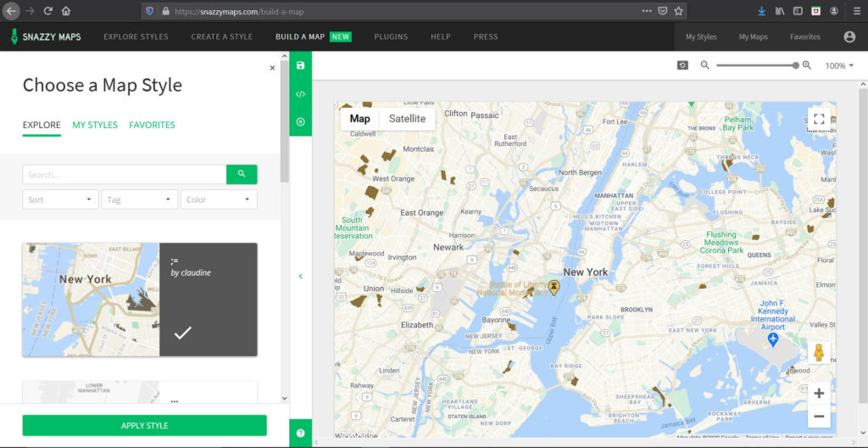
Task: Open the user account icon
Action: 849,37
